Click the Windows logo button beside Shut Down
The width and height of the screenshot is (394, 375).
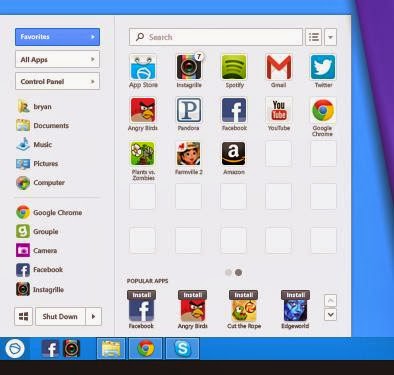pos(24,316)
